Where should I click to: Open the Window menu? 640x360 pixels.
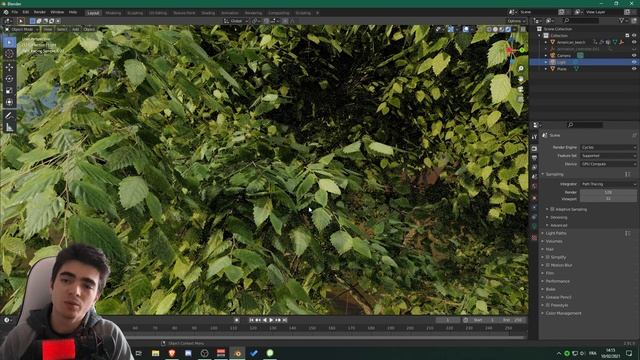coord(57,12)
